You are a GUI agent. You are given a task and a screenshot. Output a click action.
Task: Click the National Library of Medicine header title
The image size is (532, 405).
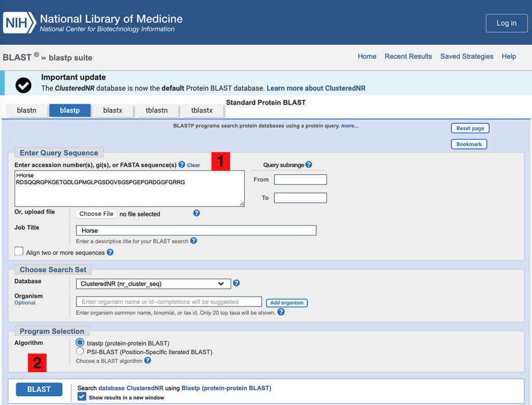pos(111,19)
